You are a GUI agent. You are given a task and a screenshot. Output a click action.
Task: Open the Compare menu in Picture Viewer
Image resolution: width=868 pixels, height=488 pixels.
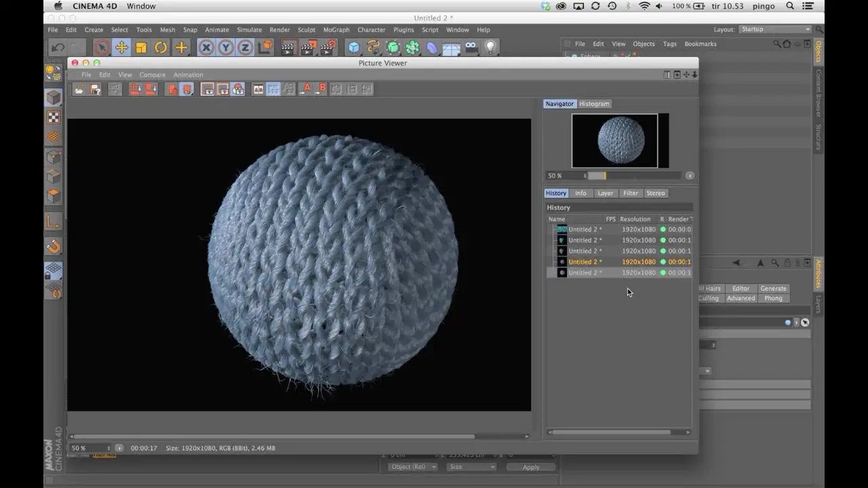pos(152,75)
